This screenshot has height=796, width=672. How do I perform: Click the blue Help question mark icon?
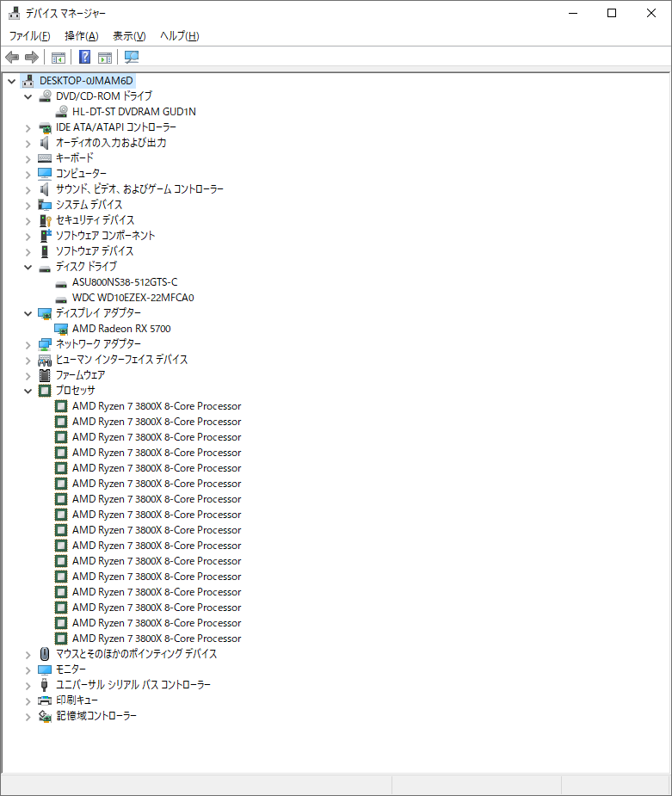[x=85, y=57]
